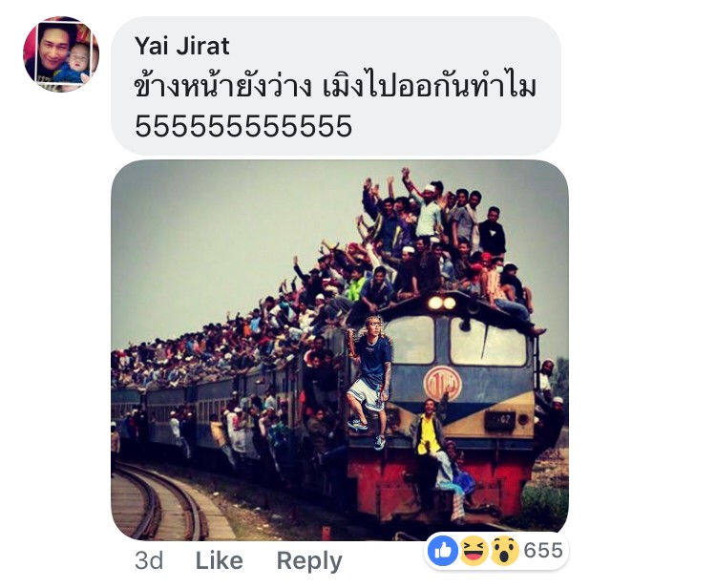Click the 3d timestamp of the comment
716x588 pixels.
(x=149, y=560)
